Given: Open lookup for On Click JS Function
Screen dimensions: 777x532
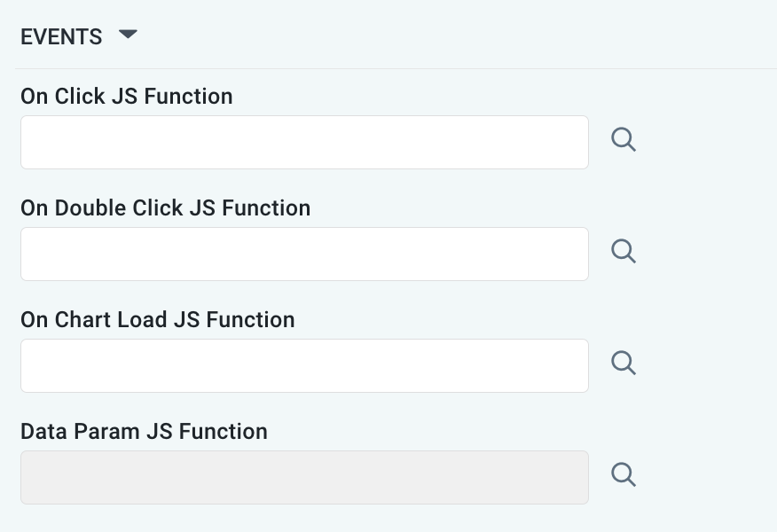Looking at the screenshot, I should pyautogui.click(x=624, y=140).
